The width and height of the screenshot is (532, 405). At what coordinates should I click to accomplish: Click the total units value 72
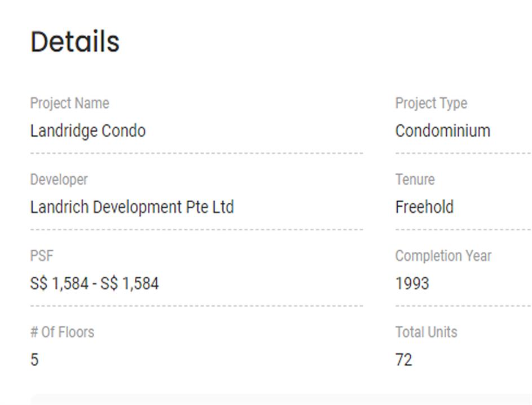[x=403, y=360]
